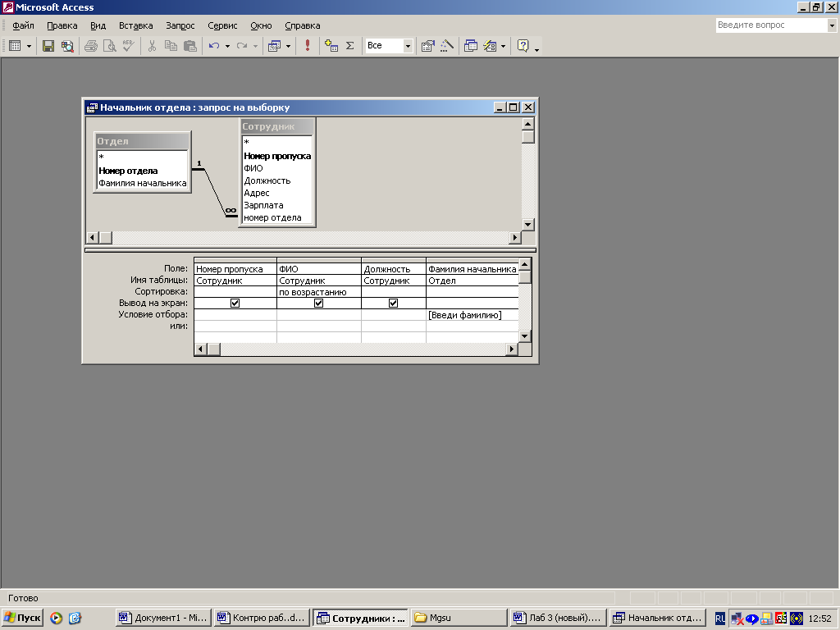Expand the New Object dropdown arrow
840x630 pixels.
(504, 46)
